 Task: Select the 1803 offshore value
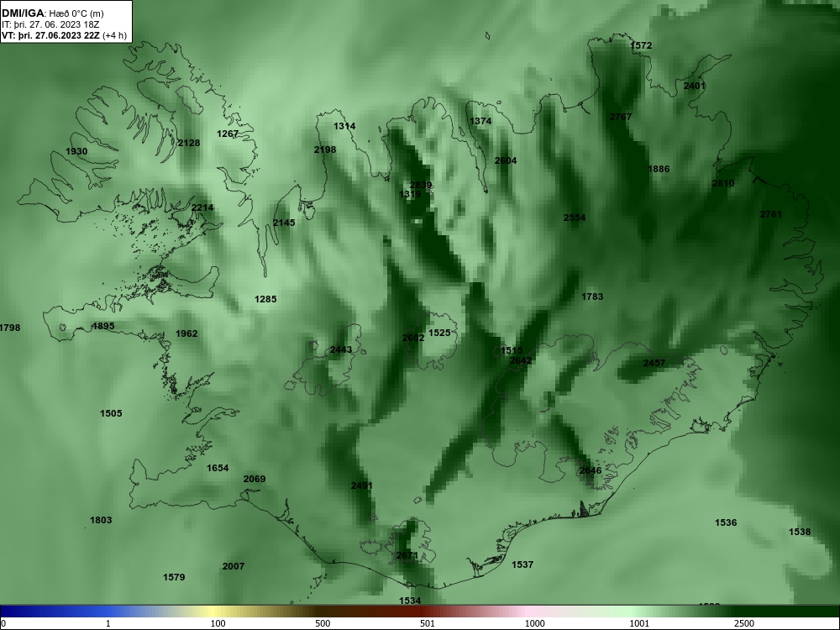coord(101,520)
